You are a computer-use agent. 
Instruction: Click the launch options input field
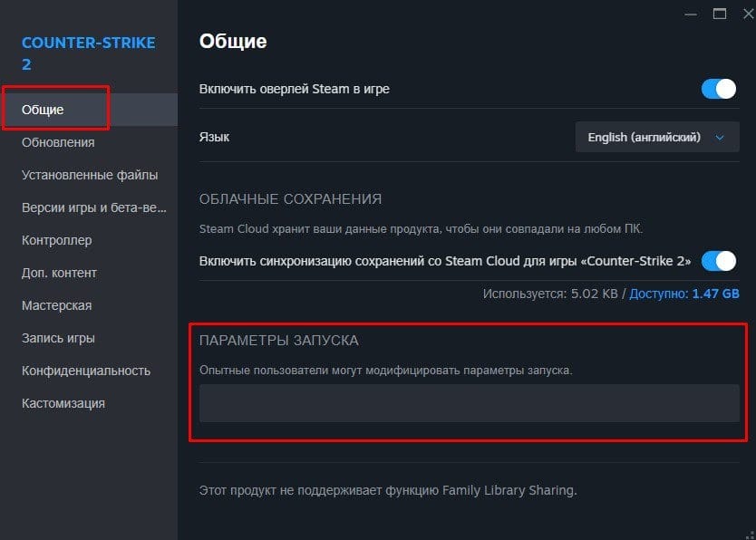469,403
